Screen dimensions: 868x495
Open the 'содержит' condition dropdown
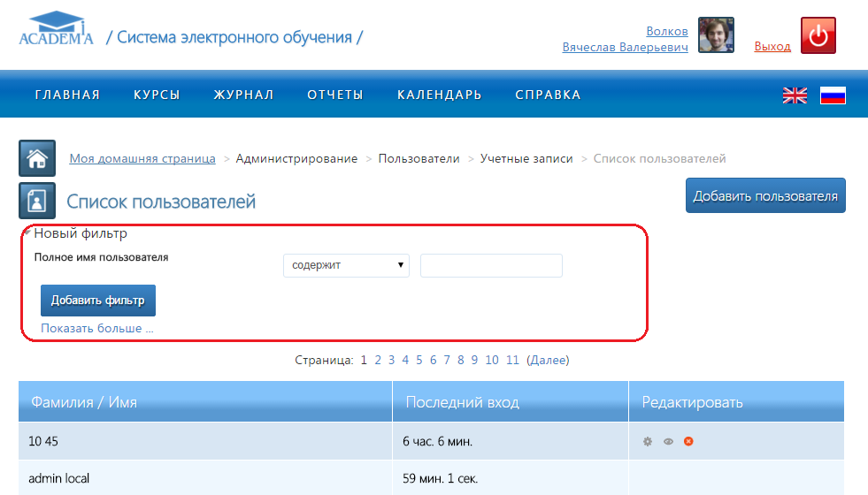pyautogui.click(x=346, y=265)
